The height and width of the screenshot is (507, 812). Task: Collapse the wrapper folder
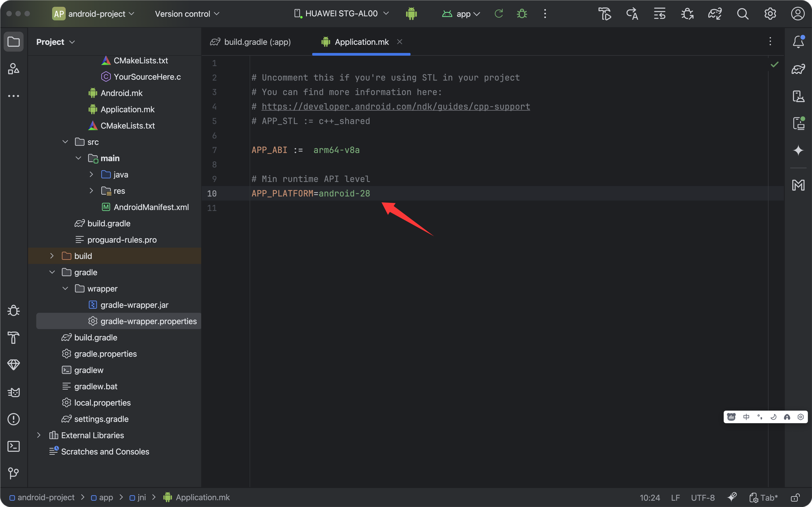tap(65, 289)
